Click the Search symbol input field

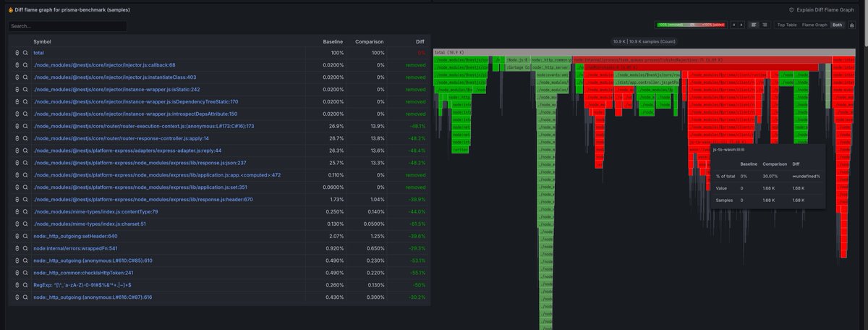[67, 26]
